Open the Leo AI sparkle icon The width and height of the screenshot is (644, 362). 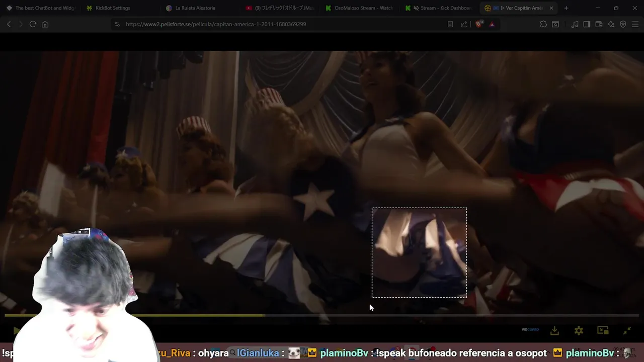tap(611, 24)
